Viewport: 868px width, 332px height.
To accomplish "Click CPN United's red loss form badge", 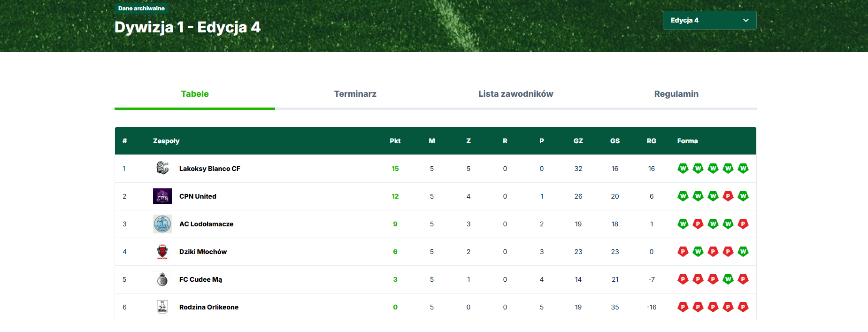I will pos(728,196).
